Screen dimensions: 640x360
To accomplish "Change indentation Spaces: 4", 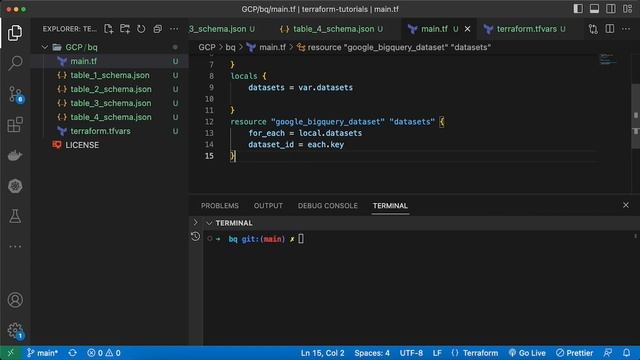I will pyautogui.click(x=372, y=353).
